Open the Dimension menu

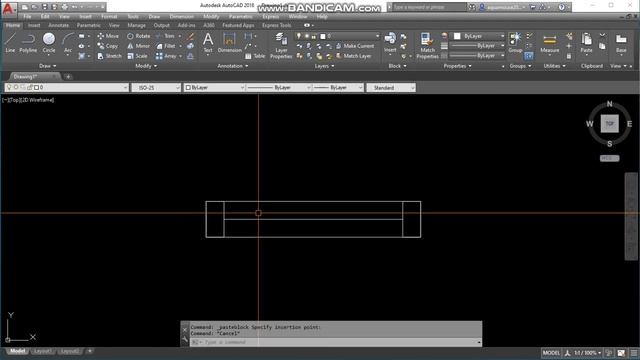tap(182, 17)
